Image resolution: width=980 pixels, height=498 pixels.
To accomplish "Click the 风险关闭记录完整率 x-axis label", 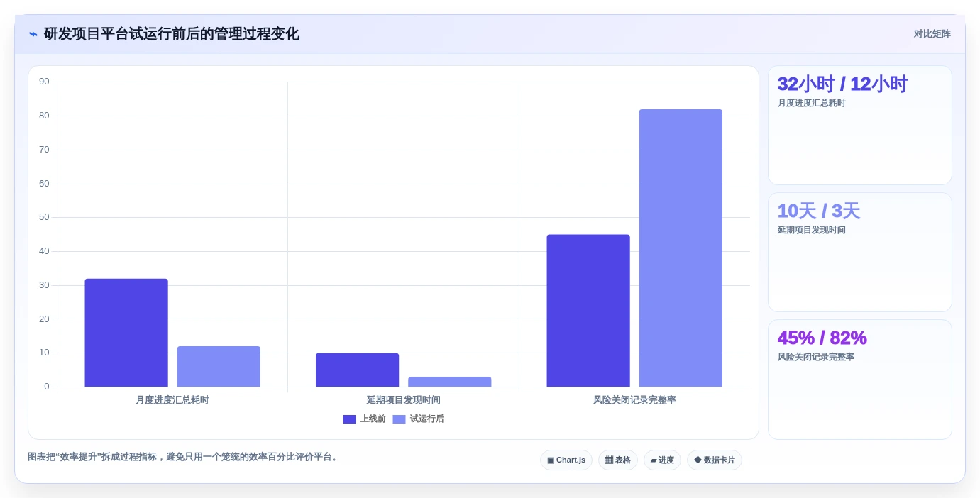I will 634,400.
